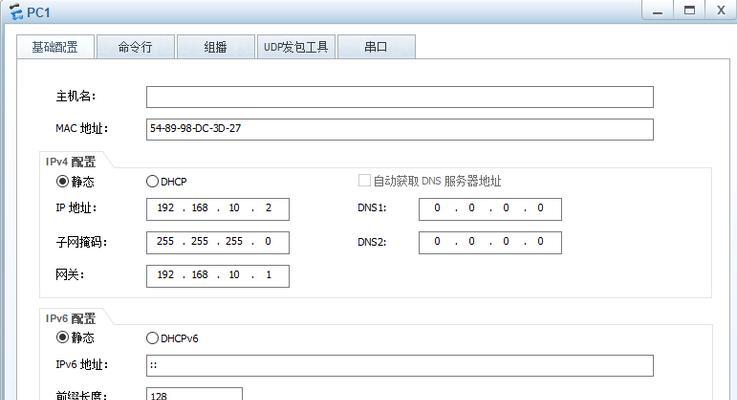Open the 组播 tab
737x400 pixels.
[x=216, y=47]
